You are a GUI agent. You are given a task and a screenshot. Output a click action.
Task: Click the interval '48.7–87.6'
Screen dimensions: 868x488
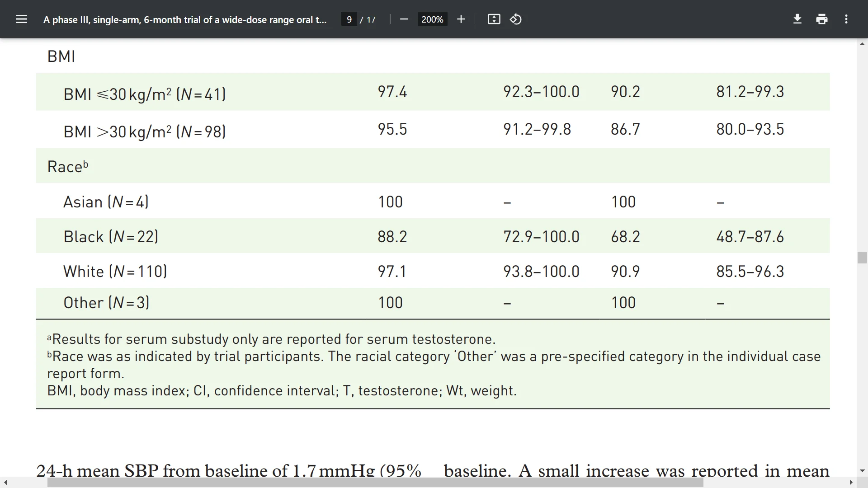pos(750,237)
